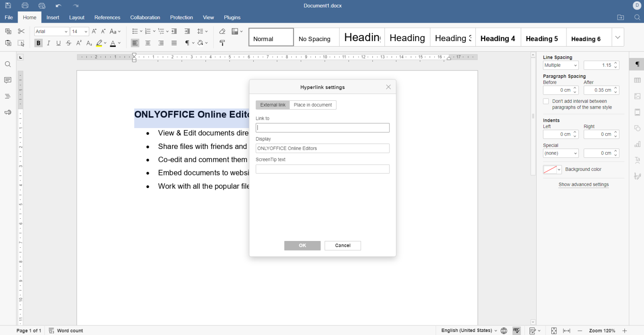
Task: Open the Find and Search panel on the left
Action: tap(8, 64)
